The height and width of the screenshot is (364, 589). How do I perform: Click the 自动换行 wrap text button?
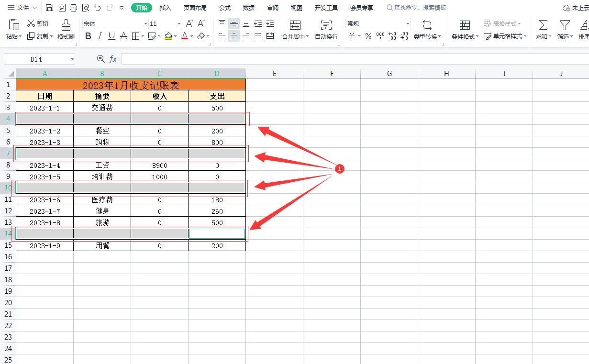coord(326,29)
